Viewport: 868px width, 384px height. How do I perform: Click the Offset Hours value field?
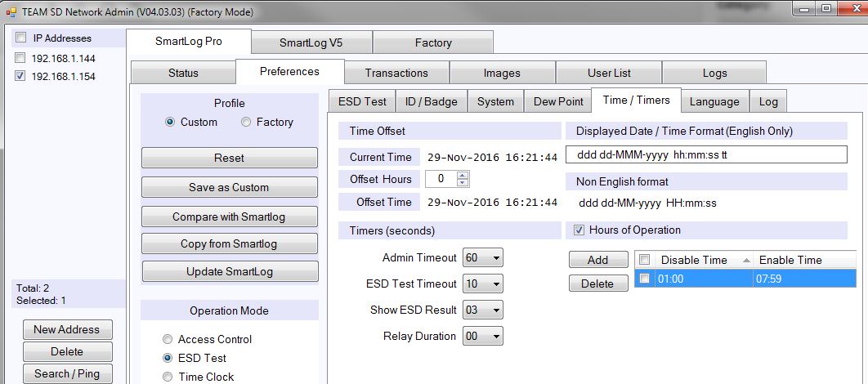tap(441, 179)
